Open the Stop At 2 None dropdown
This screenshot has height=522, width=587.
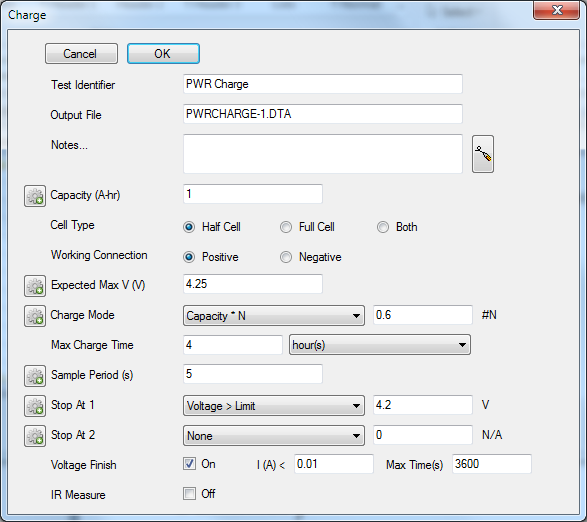pos(274,435)
